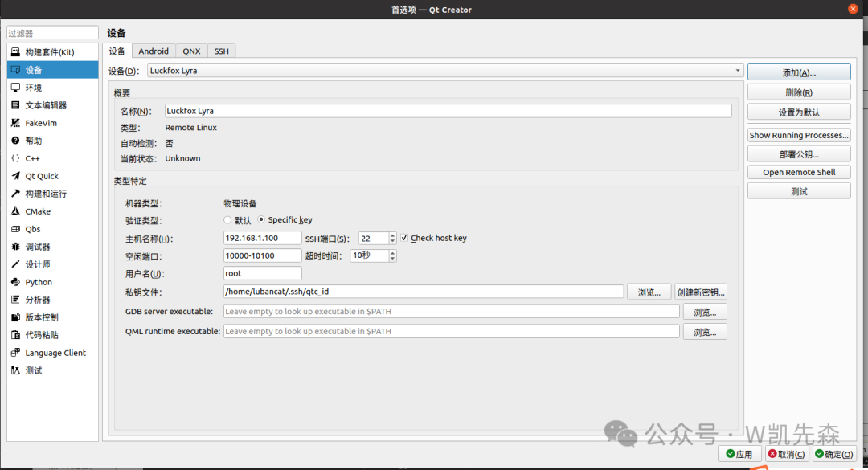
Task: Select the 默认 authentication radio button
Action: click(227, 220)
